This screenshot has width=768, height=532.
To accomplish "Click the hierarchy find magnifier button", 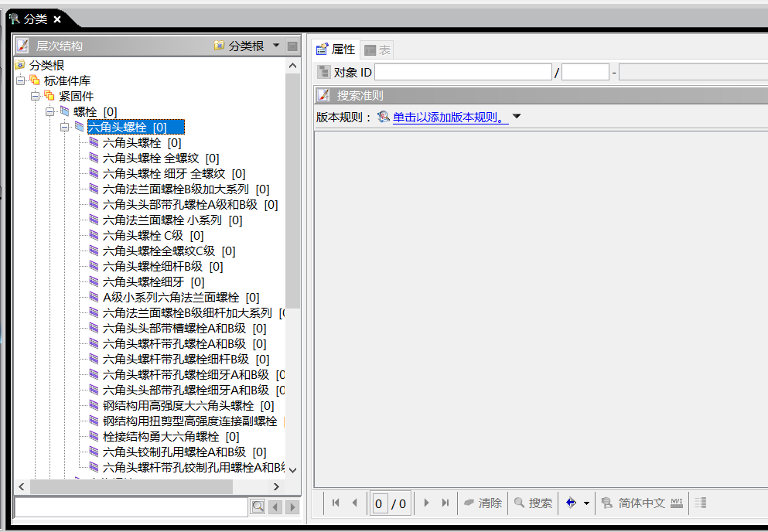I will coord(258,507).
